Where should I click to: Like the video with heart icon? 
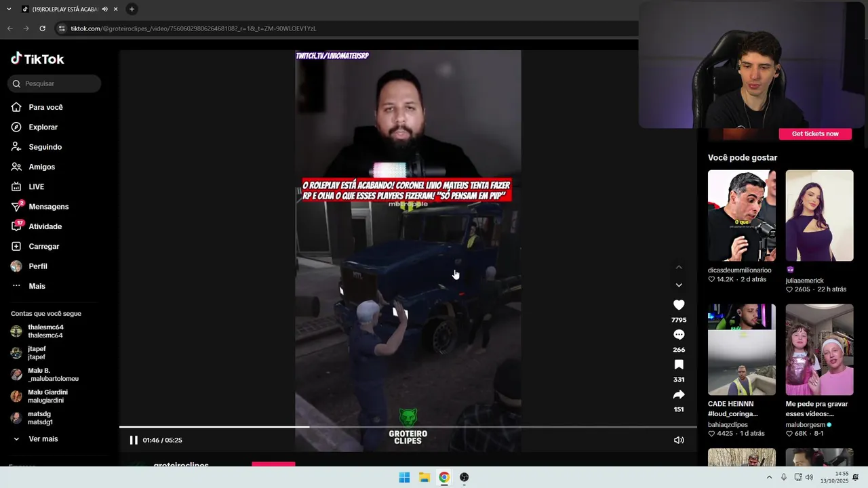(x=679, y=305)
